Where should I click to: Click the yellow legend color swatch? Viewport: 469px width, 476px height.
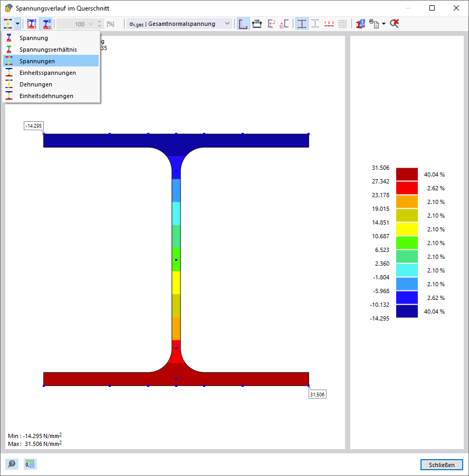pos(407,229)
